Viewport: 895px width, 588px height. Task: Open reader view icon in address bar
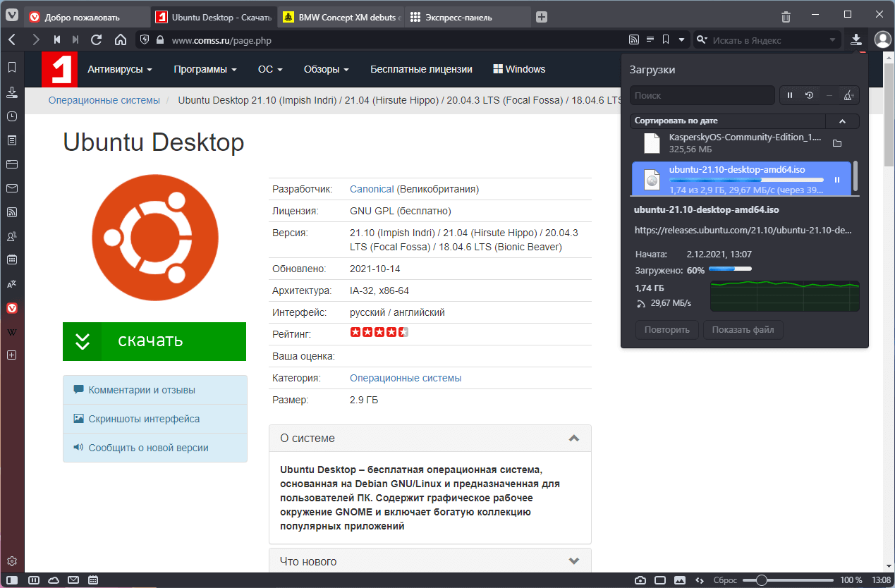(650, 40)
